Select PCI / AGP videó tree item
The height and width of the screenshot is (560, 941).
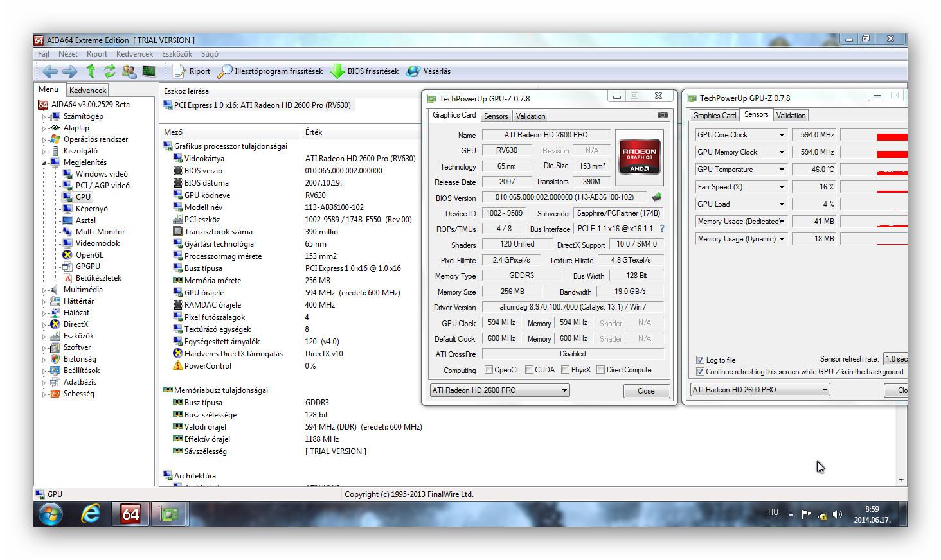pyautogui.click(x=102, y=186)
